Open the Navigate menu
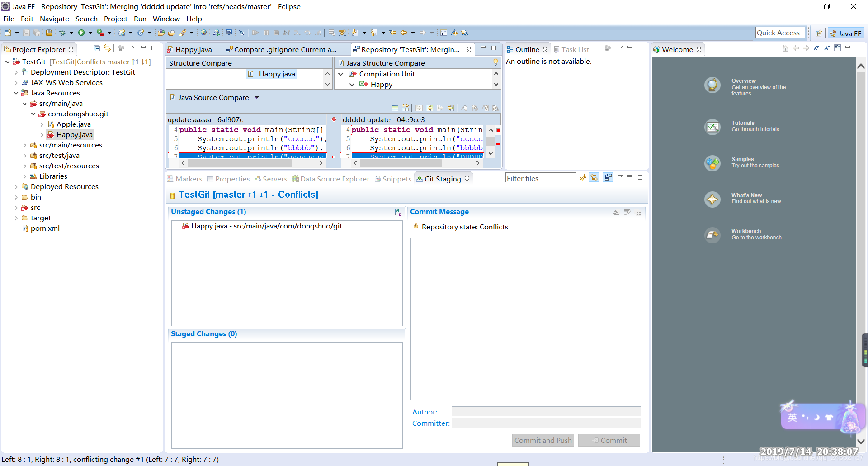Image resolution: width=868 pixels, height=466 pixels. 54,19
